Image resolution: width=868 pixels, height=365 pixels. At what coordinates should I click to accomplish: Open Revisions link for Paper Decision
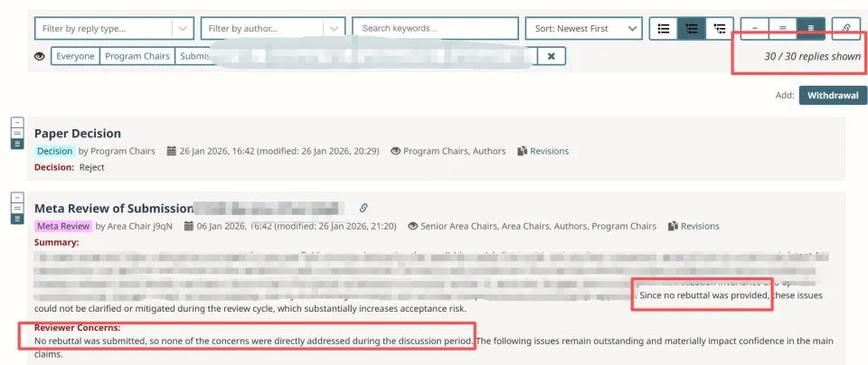pos(543,151)
